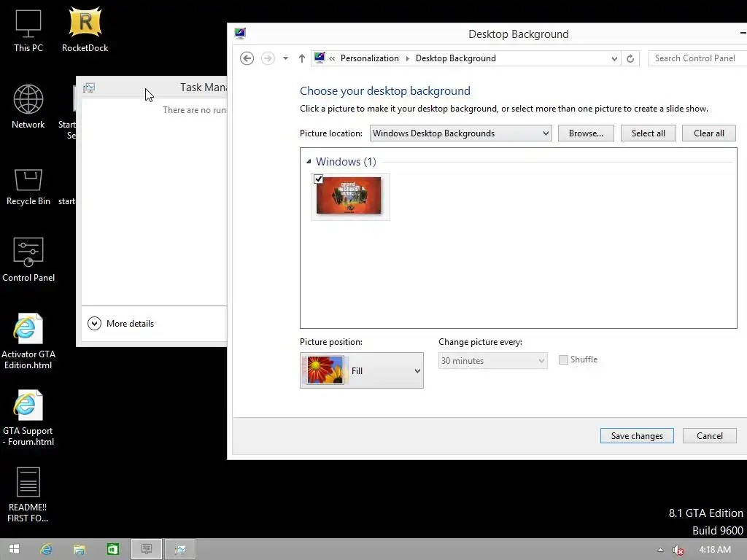The image size is (747, 560).
Task: Click the Windows Start button
Action: click(x=14, y=549)
